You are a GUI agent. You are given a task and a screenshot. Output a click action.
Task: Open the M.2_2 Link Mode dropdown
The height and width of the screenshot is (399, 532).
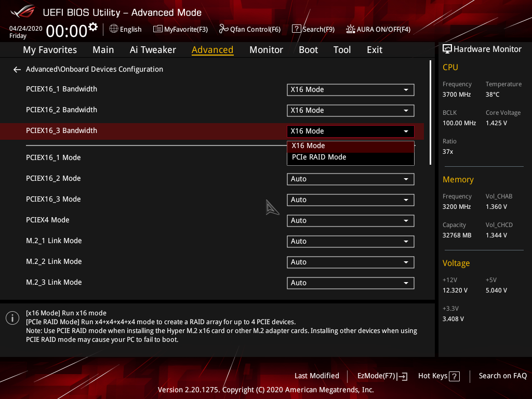351,262
